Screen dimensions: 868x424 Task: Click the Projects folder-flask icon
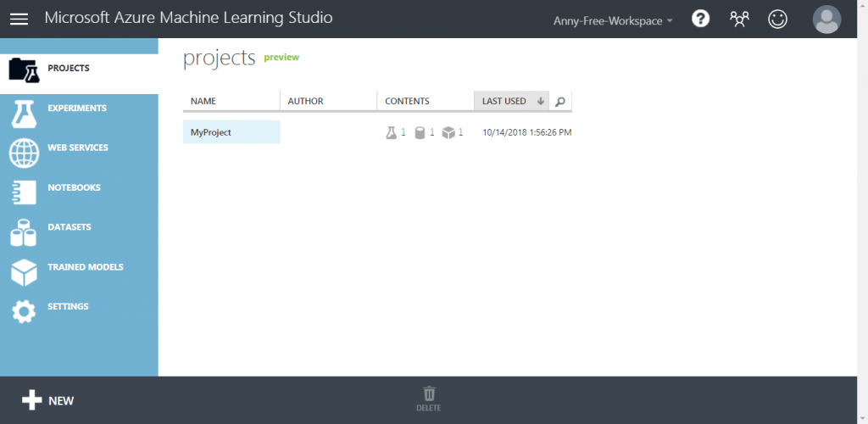(25, 70)
